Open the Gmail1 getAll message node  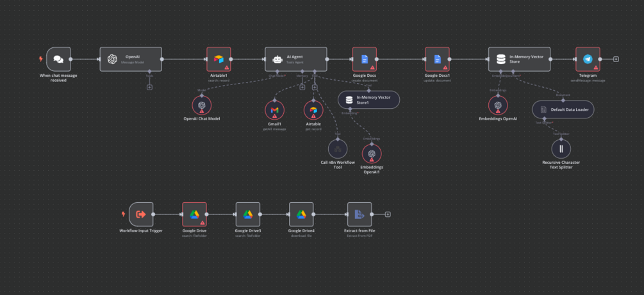[x=274, y=110]
